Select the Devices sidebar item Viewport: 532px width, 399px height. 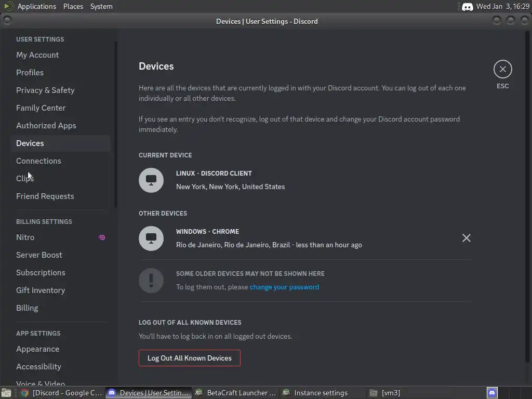point(60,143)
